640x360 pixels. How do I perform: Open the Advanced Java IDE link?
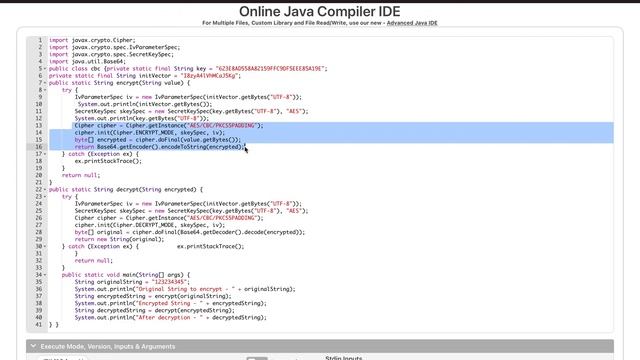pos(412,23)
